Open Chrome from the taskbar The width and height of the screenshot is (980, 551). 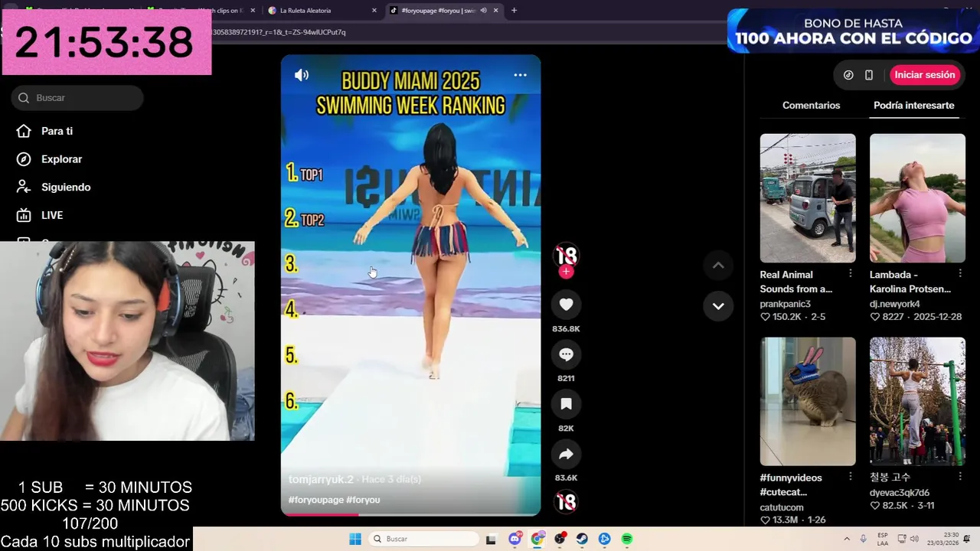(x=537, y=539)
